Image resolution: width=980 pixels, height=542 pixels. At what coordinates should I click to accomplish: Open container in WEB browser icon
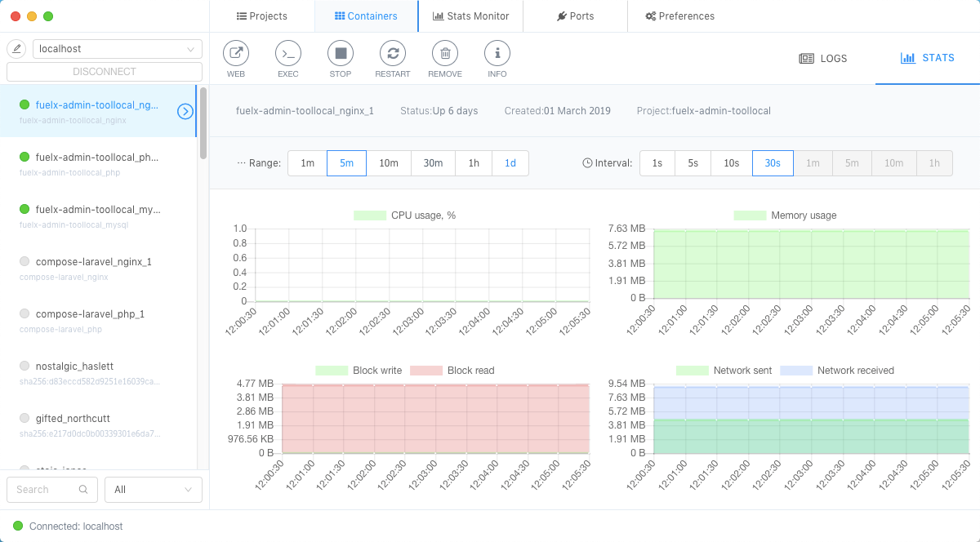[236, 54]
